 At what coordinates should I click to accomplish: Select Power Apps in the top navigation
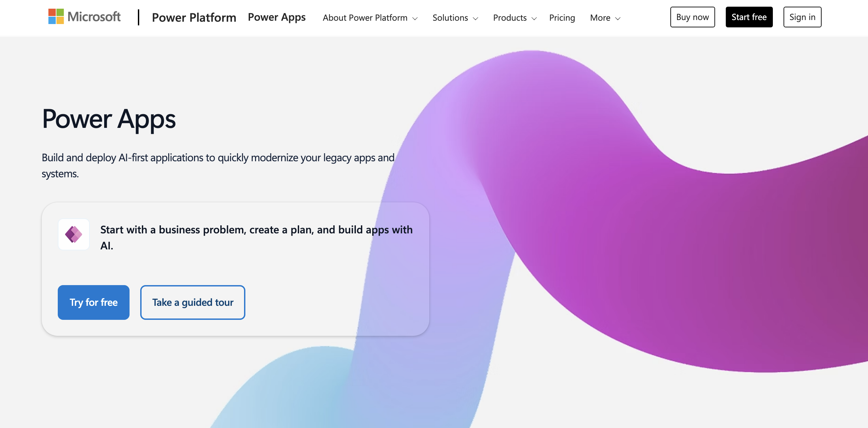pos(276,17)
